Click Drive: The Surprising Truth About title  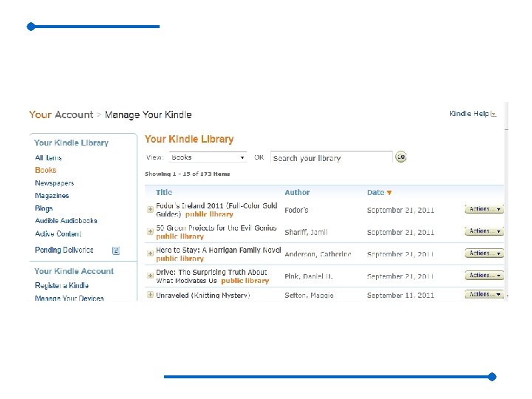click(211, 276)
